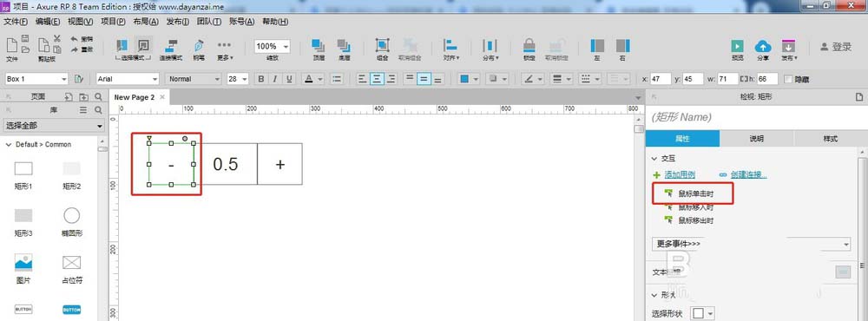Click the Preview play icon
This screenshot has width=868, height=321.
coord(737,45)
